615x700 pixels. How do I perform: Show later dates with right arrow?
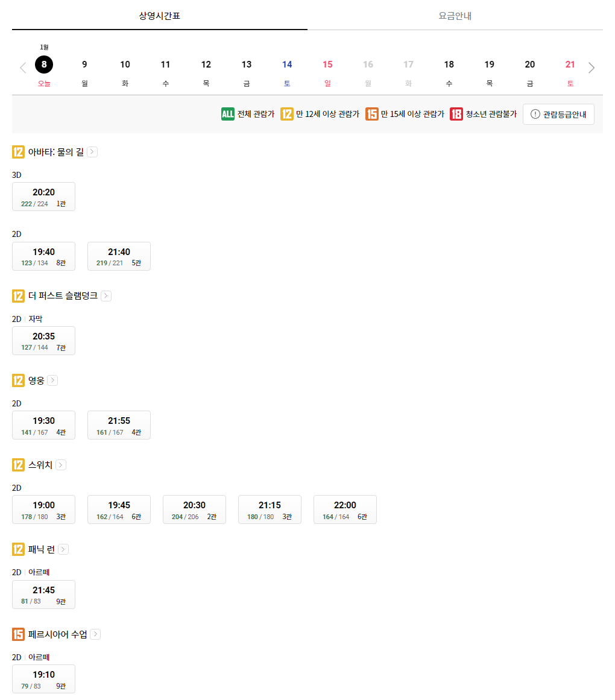(591, 68)
